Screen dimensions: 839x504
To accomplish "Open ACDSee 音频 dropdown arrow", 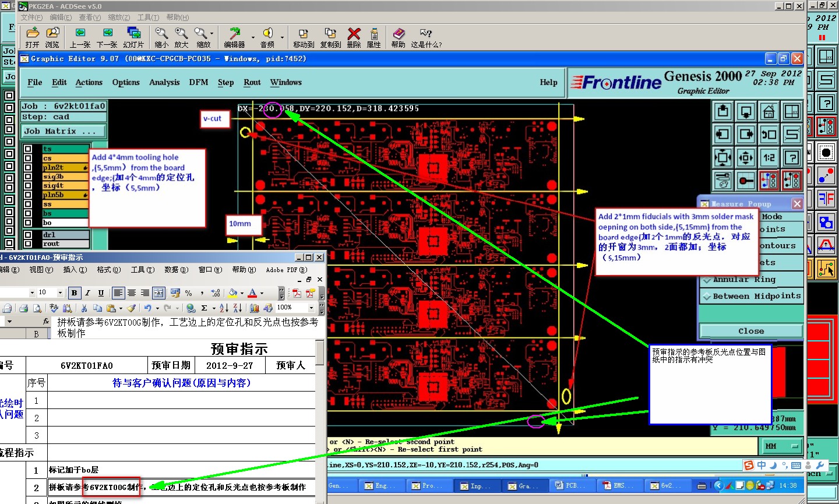I will (282, 37).
